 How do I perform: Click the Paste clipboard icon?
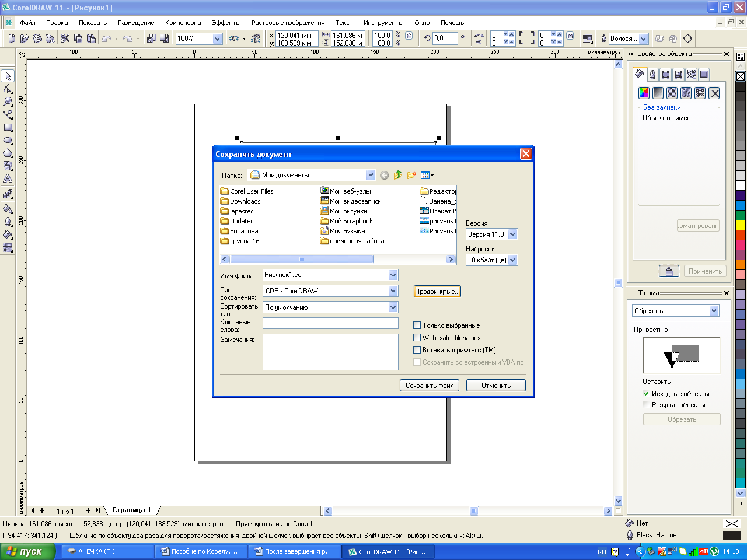(x=91, y=38)
